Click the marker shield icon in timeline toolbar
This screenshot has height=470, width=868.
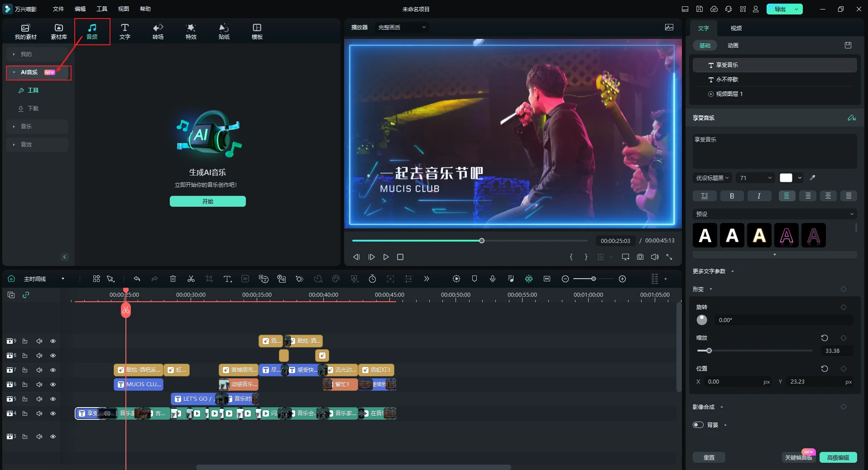(x=475, y=279)
